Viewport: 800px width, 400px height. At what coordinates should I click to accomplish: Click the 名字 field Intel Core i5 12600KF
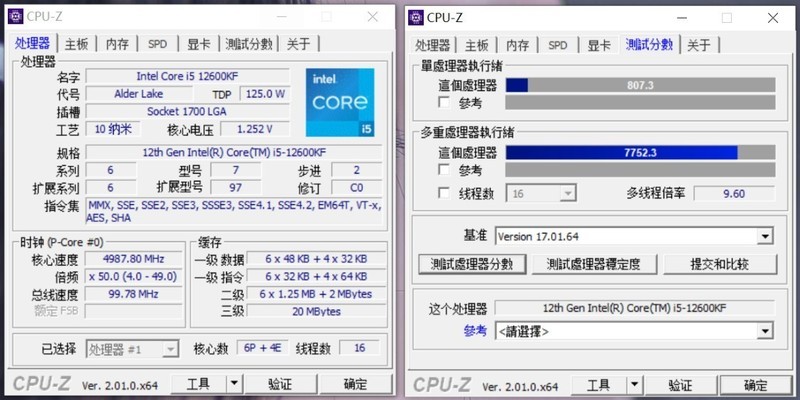(x=187, y=77)
